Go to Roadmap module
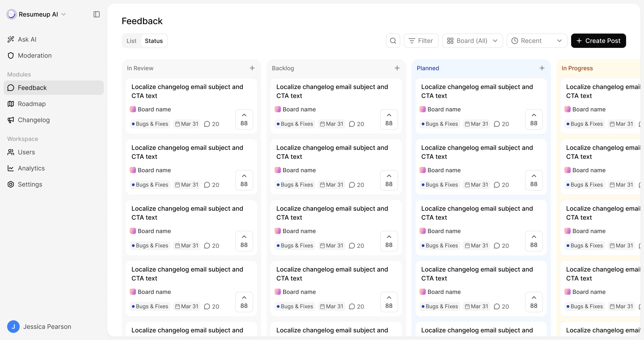The width and height of the screenshot is (644, 340). point(32,104)
